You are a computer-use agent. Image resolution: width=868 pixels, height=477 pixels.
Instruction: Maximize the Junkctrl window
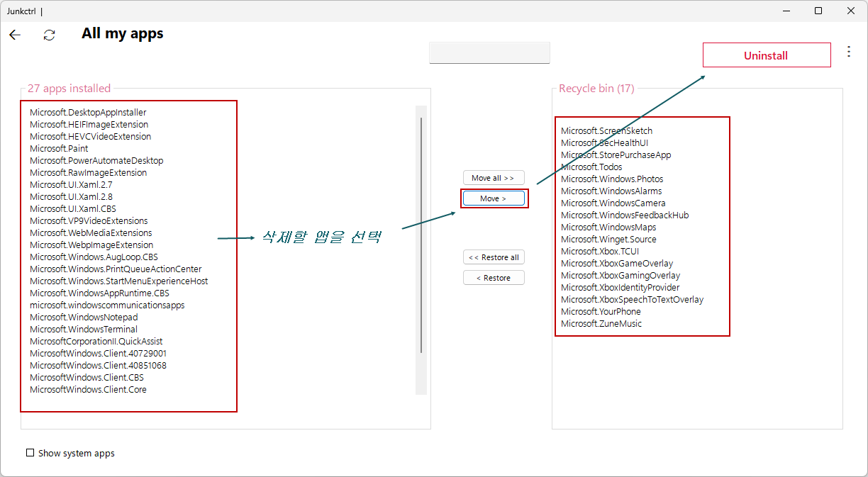click(818, 11)
